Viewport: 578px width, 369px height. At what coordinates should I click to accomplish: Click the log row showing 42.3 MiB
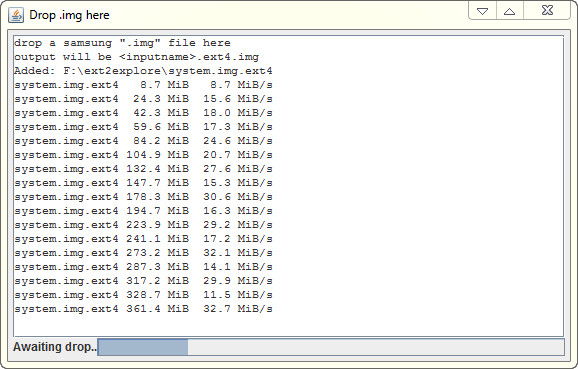tap(143, 113)
